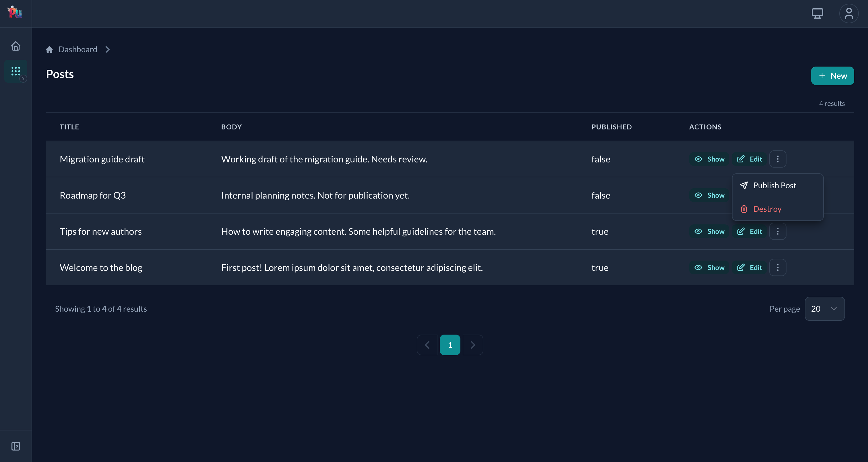Click 'Showing 1 to 4 of 4 results' text

tap(101, 309)
